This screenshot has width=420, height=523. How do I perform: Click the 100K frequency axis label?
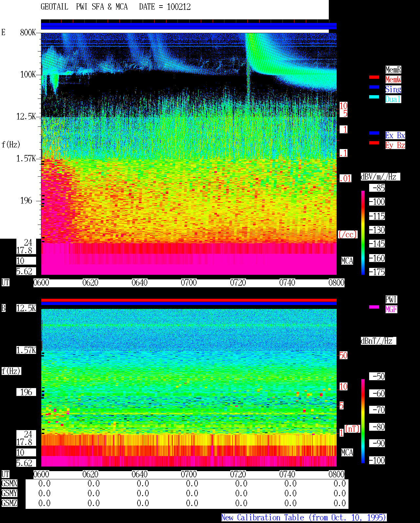click(x=28, y=75)
